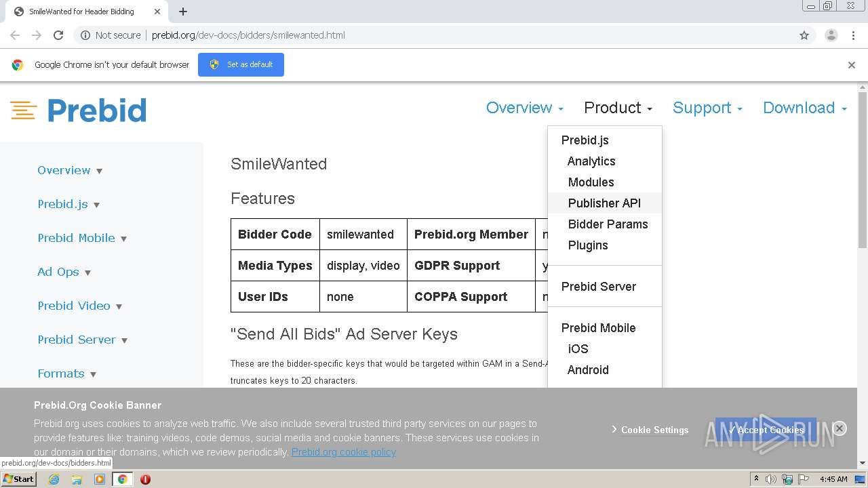Screen dimensions: 868x488
Task: Click the 'COPPA Support' table cell
Action: pos(471,297)
